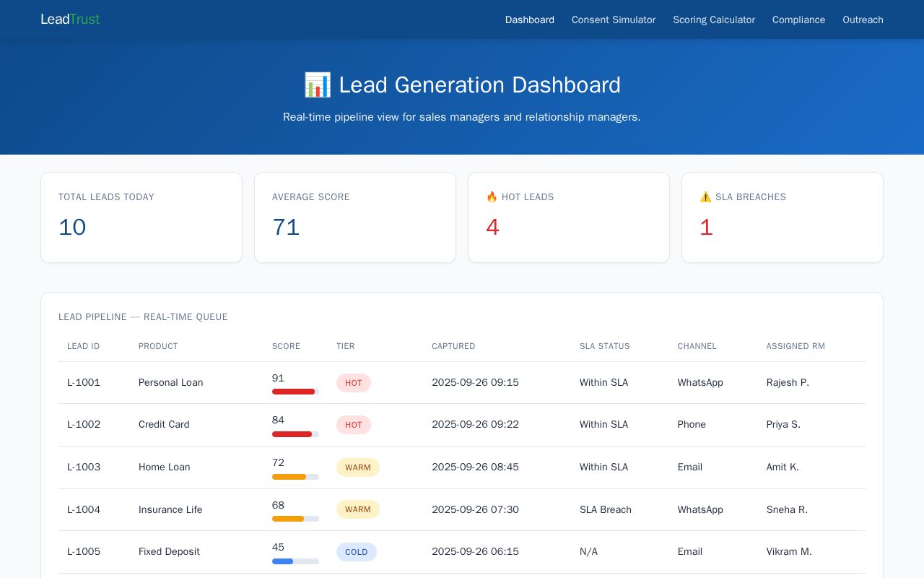Image resolution: width=924 pixels, height=578 pixels.
Task: Click the SLA Breaches count 1
Action: click(706, 228)
